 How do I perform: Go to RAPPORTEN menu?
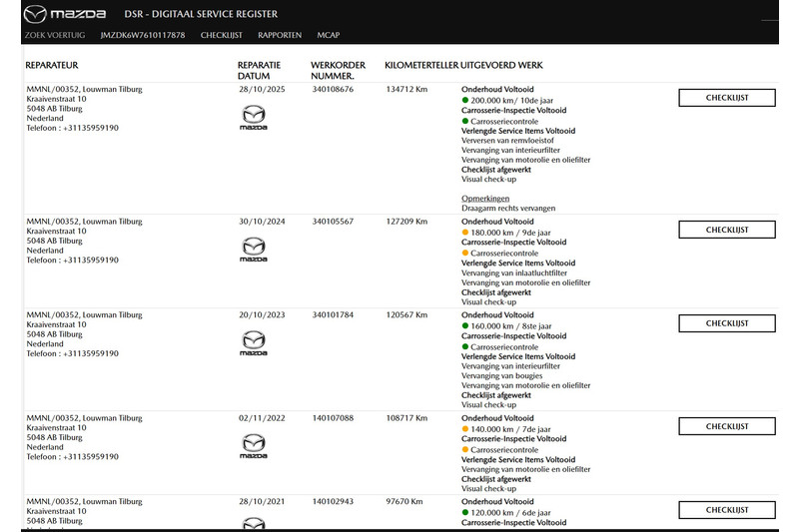[x=280, y=35]
